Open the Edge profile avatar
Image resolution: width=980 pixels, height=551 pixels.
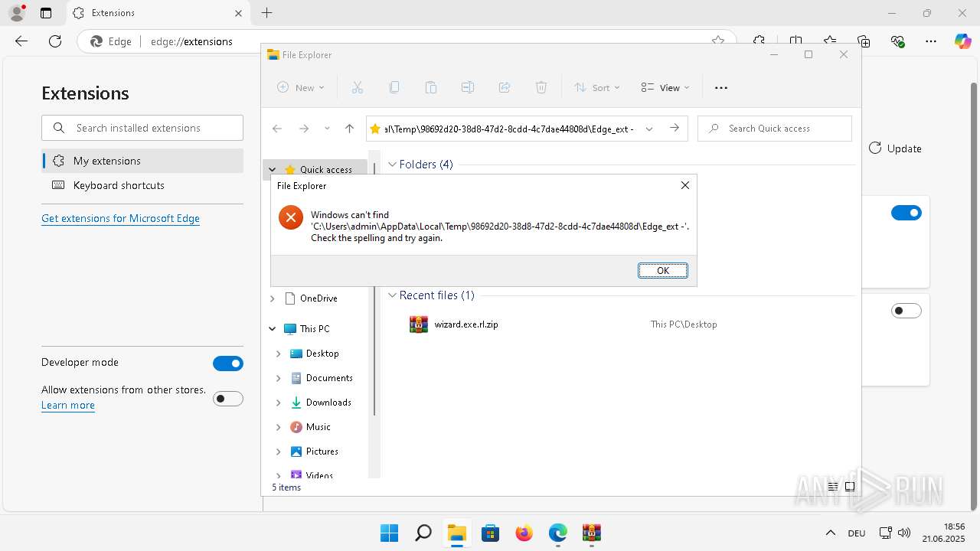pyautogui.click(x=17, y=13)
